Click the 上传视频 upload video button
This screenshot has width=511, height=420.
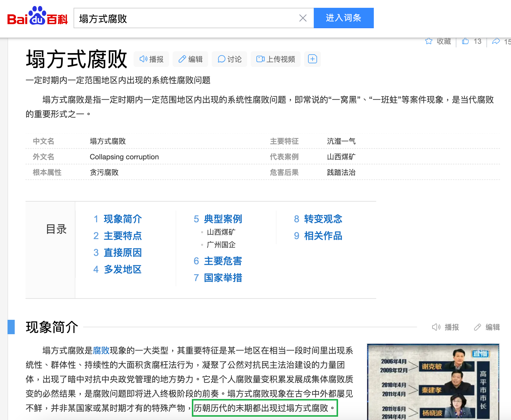(x=276, y=59)
